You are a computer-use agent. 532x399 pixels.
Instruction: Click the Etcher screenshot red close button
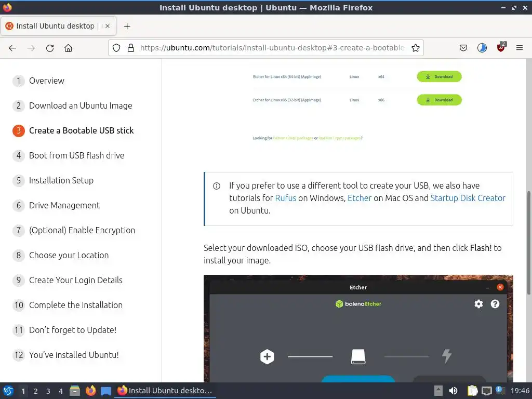tap(500, 287)
